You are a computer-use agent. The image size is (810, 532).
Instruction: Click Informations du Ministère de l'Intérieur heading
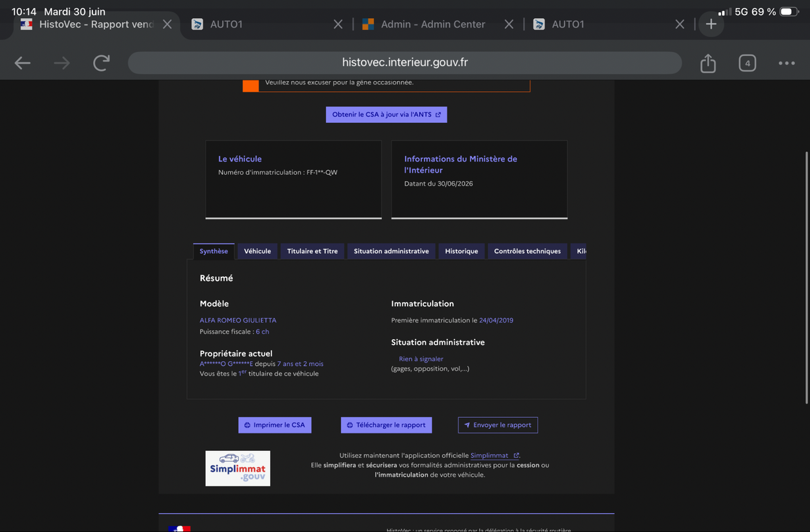point(460,164)
